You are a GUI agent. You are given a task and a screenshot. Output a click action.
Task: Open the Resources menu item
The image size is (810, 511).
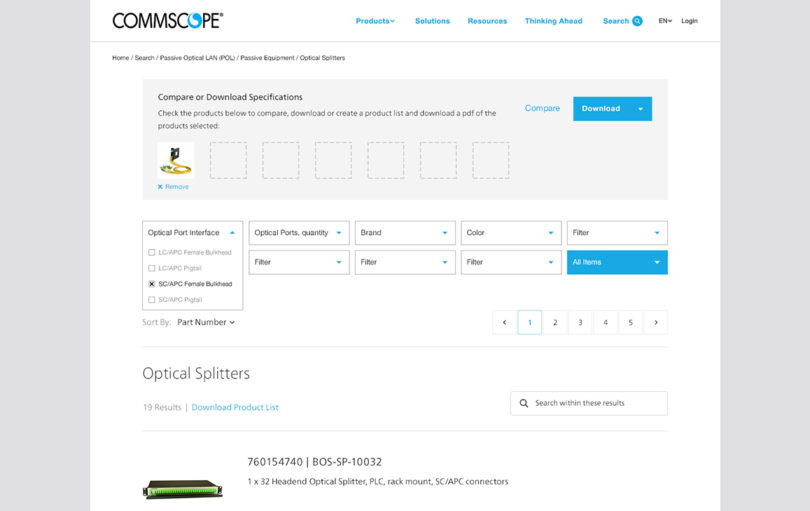pos(487,21)
